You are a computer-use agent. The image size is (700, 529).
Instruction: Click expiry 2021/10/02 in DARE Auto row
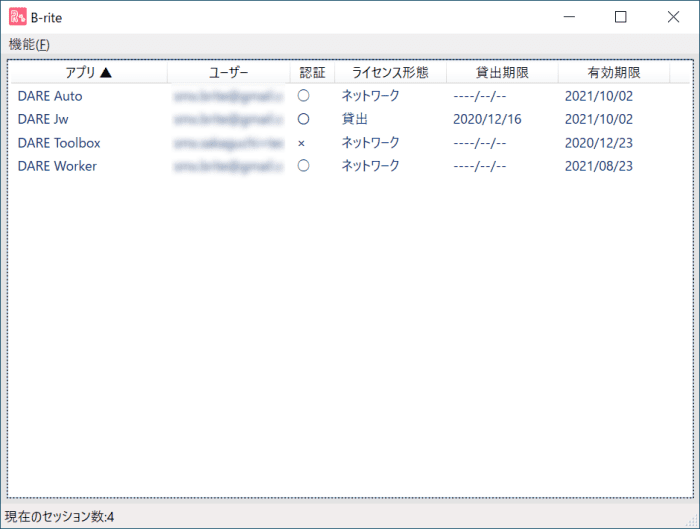(599, 96)
